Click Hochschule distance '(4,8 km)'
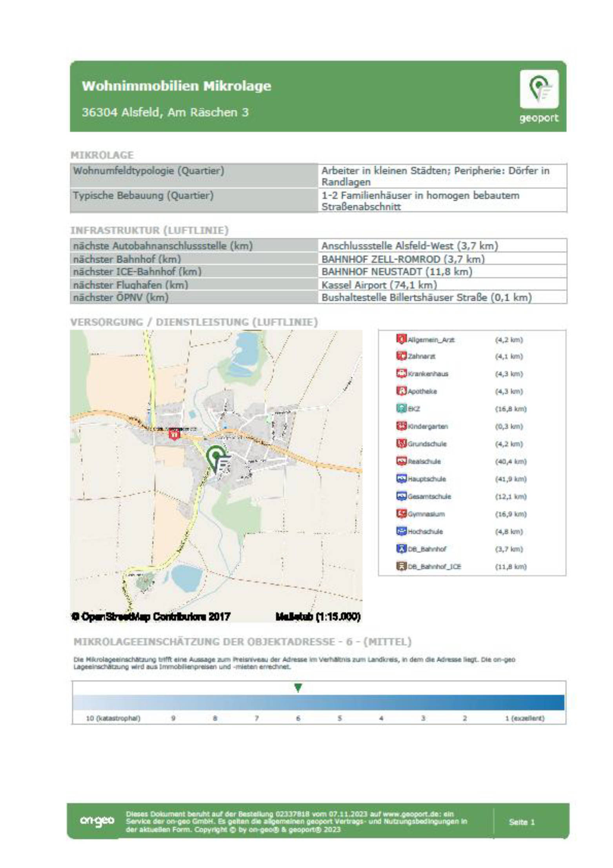Screen dimensions: 613x868 click(x=509, y=531)
